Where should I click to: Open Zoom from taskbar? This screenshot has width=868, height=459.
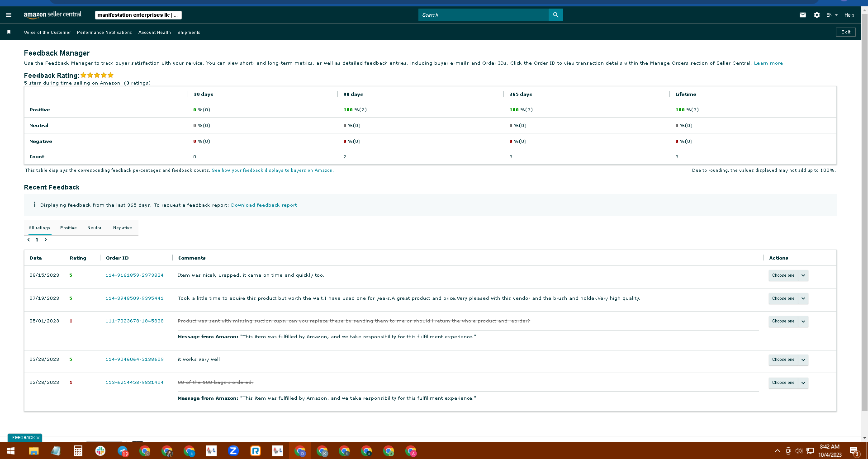pos(233,451)
